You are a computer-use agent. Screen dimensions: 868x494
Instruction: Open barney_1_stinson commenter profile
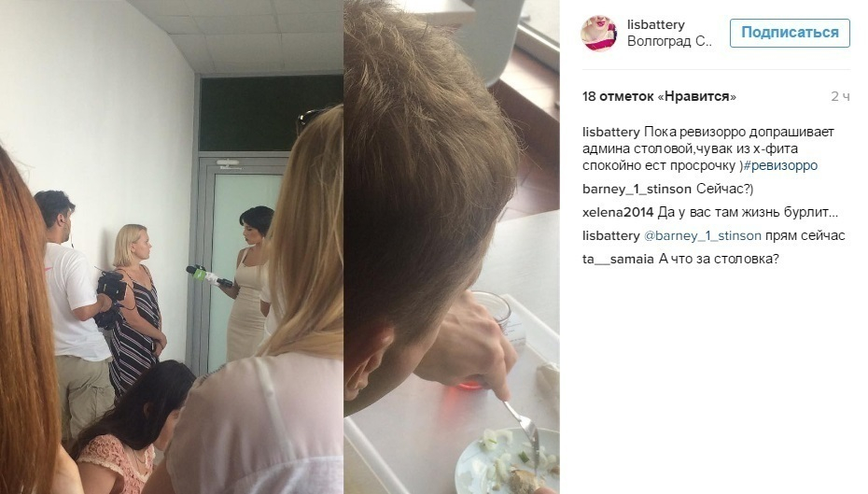click(637, 190)
